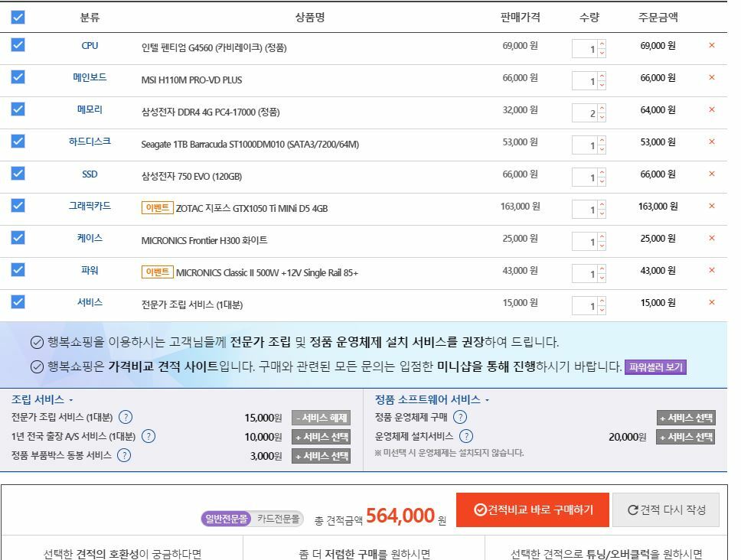Collapse the 조립 서비스 section

pos(42,399)
